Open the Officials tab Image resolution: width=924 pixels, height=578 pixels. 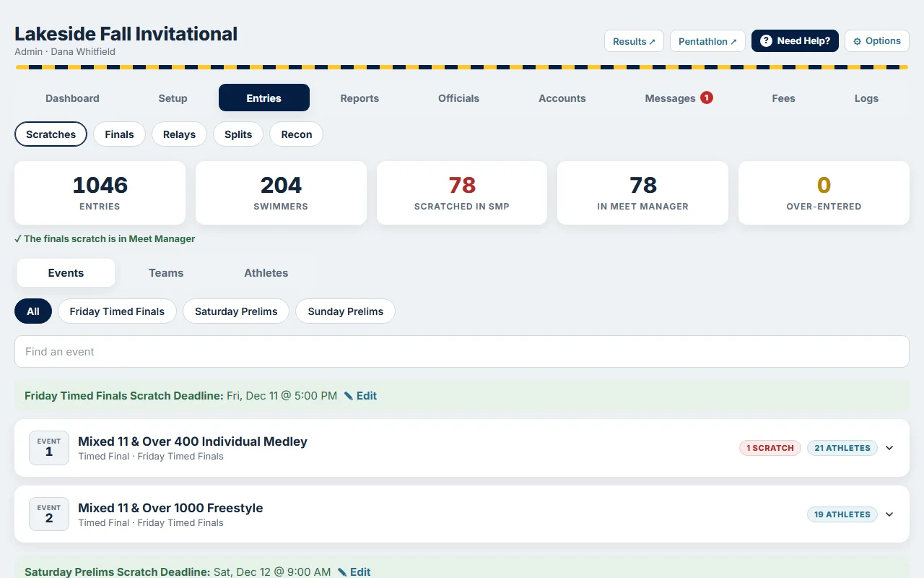click(x=458, y=98)
